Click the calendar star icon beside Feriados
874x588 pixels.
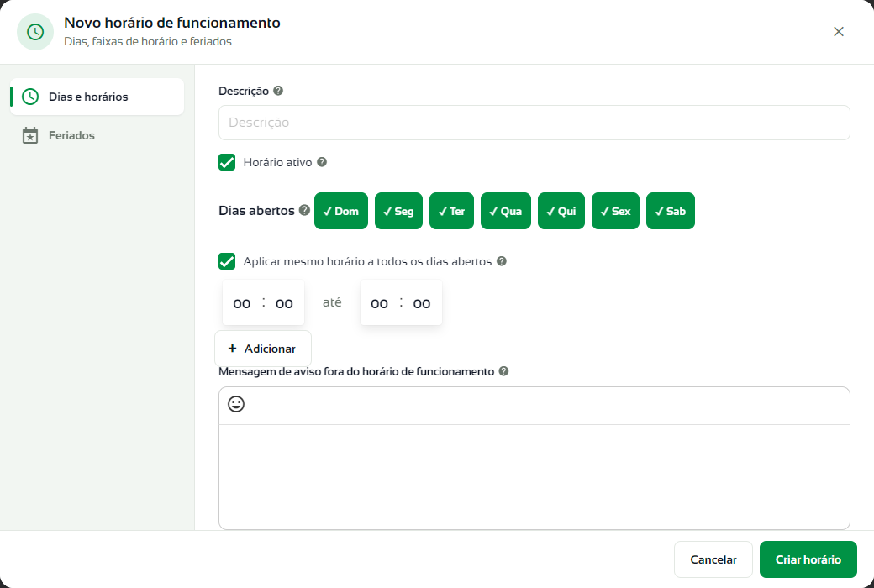coord(30,135)
